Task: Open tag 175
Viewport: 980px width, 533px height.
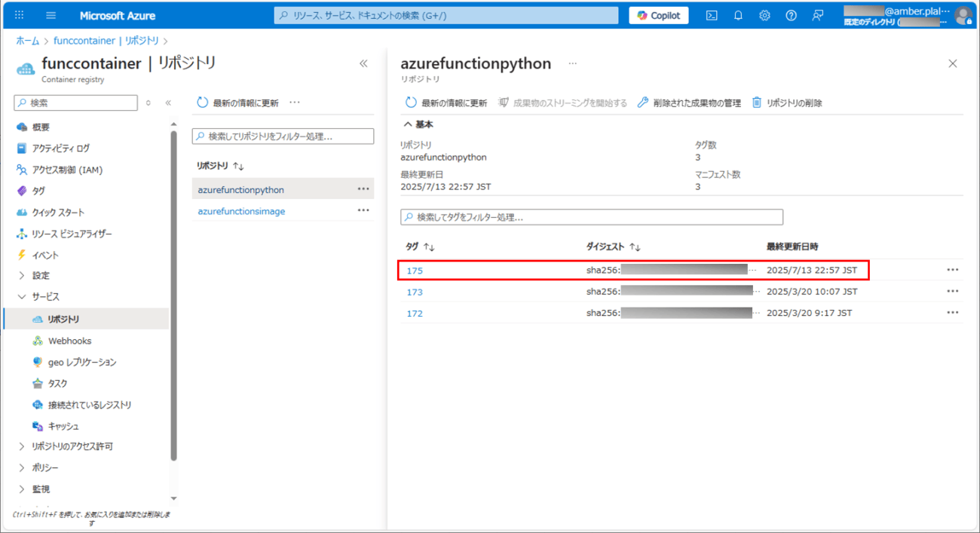Action: [415, 271]
